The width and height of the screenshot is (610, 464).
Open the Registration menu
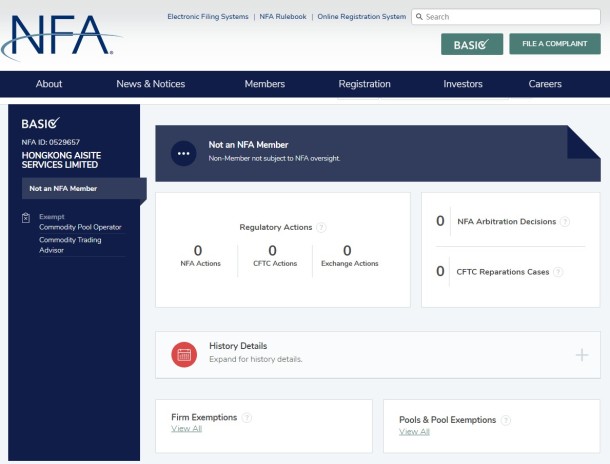pos(365,84)
